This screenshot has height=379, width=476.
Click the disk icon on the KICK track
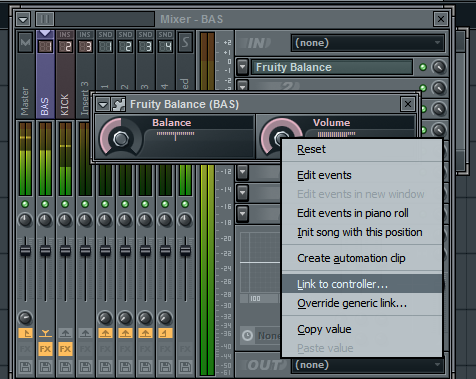point(65,367)
